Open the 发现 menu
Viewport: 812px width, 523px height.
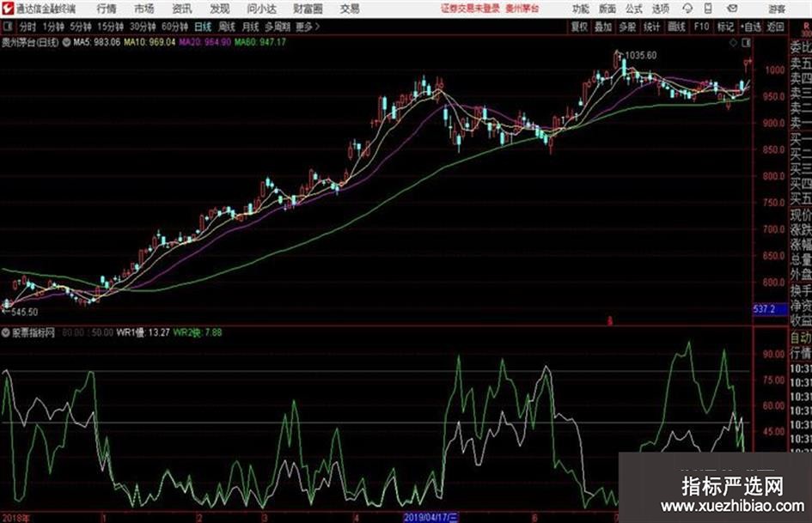tap(220, 9)
